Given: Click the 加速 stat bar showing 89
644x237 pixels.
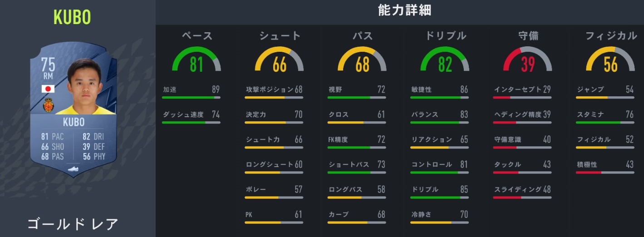Looking at the screenshot, I should [191, 97].
